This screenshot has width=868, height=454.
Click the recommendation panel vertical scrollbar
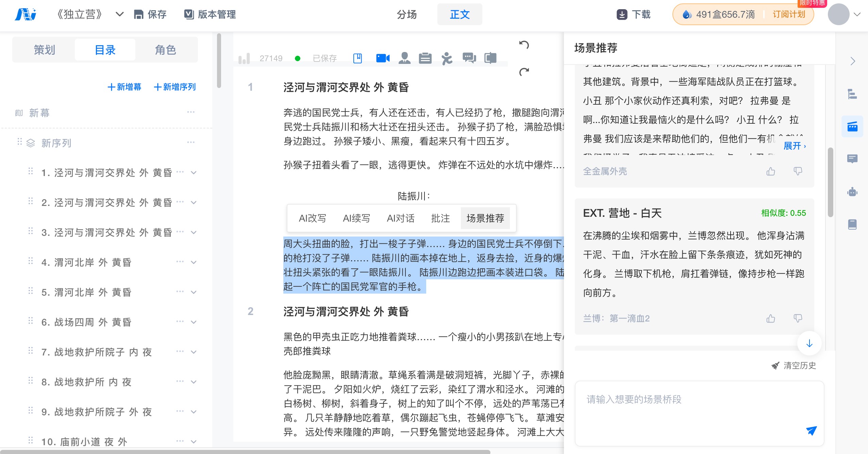(830, 182)
